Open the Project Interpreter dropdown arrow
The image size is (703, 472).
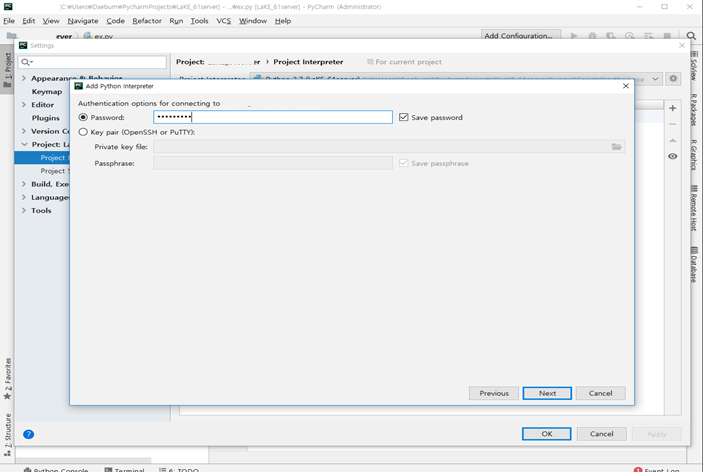(655, 79)
